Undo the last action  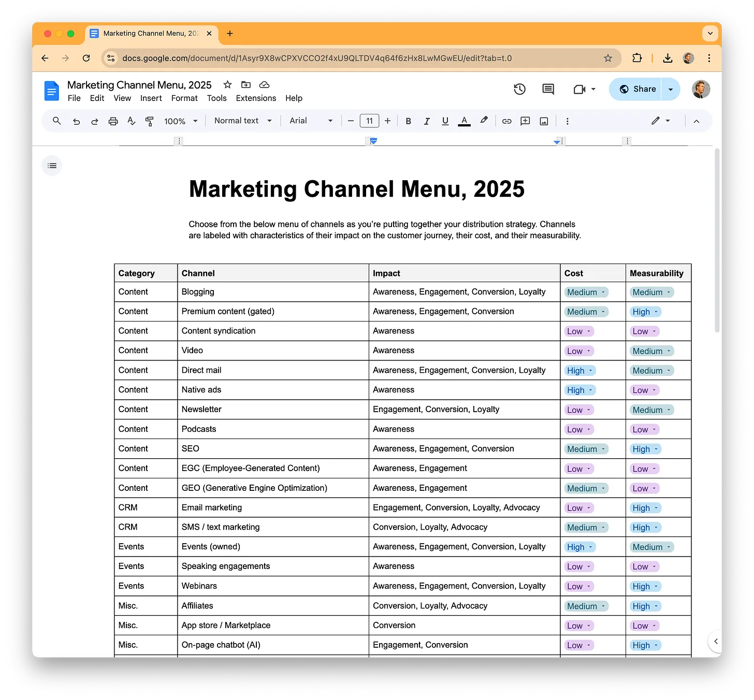tap(76, 121)
